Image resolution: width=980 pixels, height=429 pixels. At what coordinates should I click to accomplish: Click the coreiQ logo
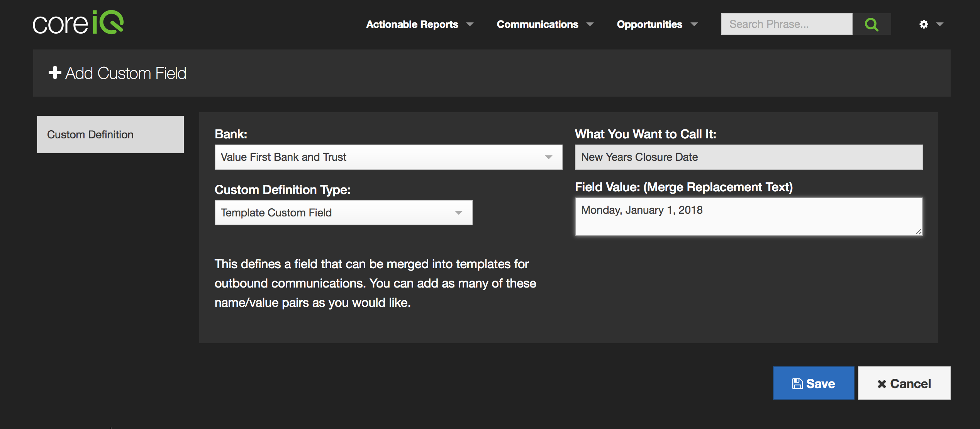pos(78,23)
